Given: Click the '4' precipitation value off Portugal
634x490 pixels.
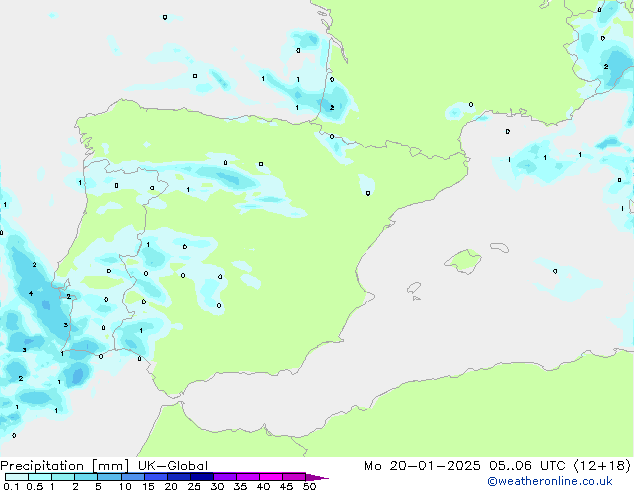Looking at the screenshot, I should click(x=31, y=293).
